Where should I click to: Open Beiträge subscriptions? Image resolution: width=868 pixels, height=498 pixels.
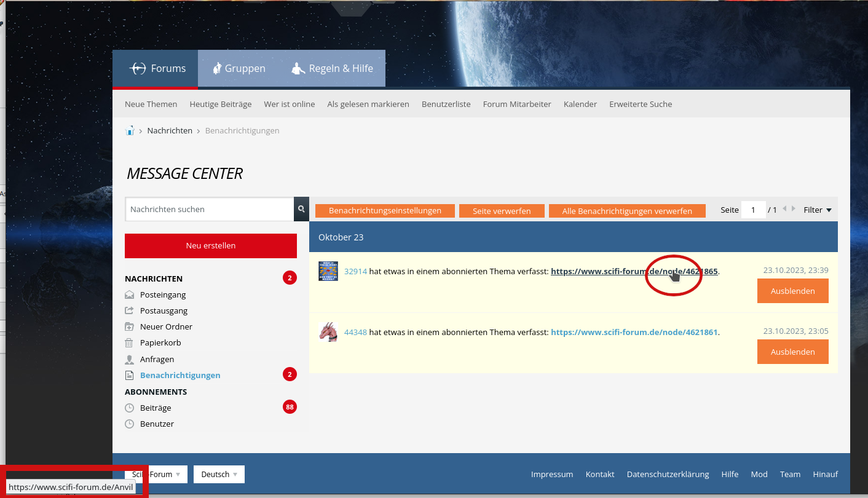pyautogui.click(x=156, y=408)
